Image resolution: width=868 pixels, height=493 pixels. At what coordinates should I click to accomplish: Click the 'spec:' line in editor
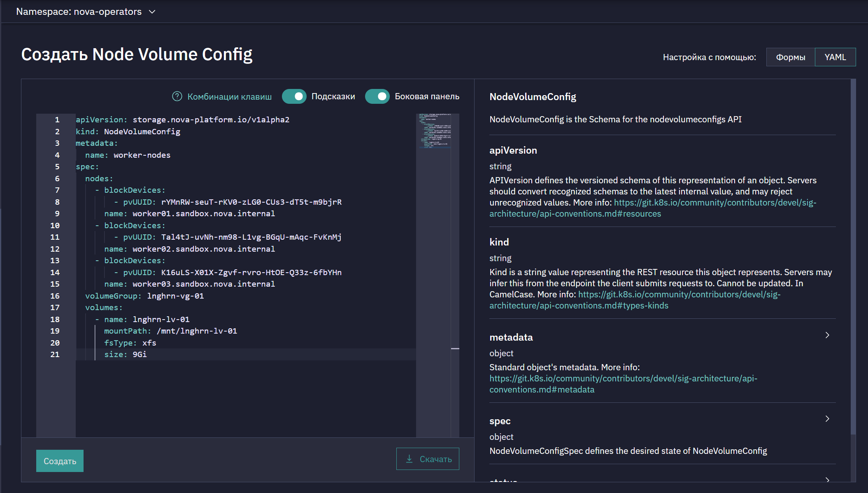[87, 166]
